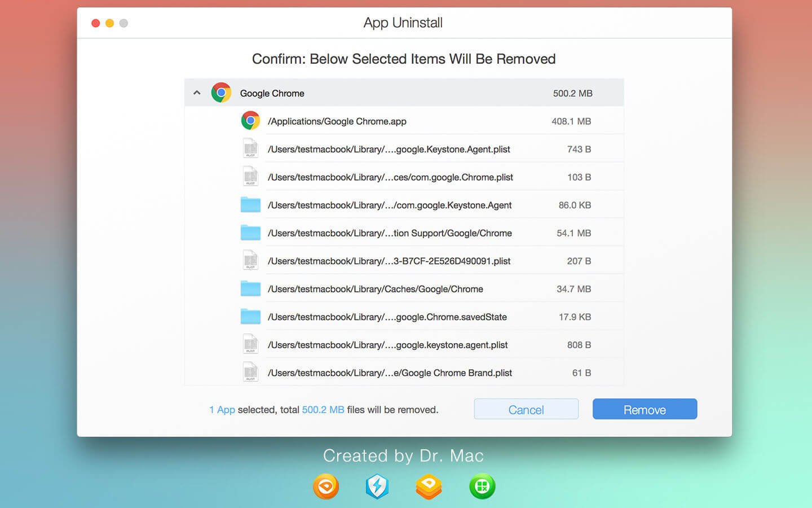Click the 61 B size value
The image size is (812, 508).
pos(581,373)
